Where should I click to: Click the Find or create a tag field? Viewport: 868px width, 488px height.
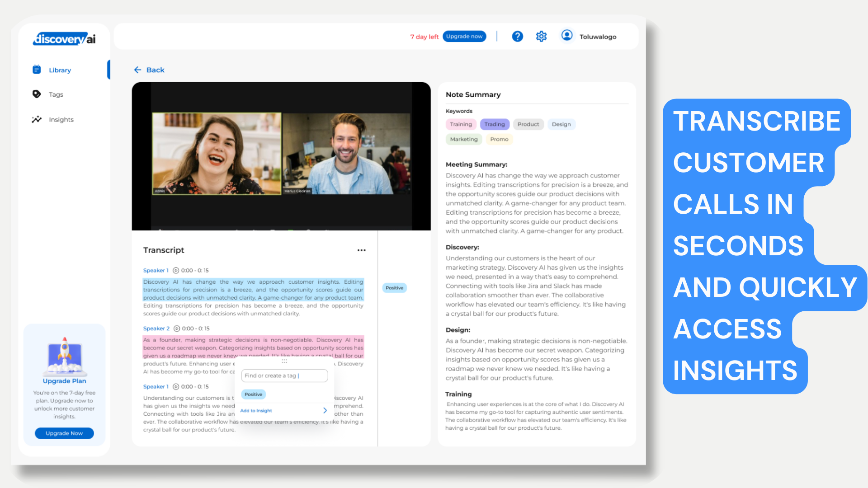[x=284, y=375]
